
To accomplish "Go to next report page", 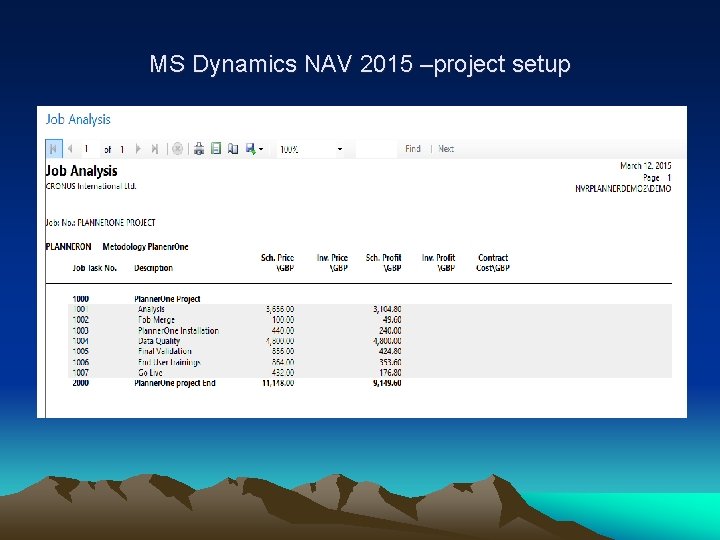I will click(x=138, y=149).
